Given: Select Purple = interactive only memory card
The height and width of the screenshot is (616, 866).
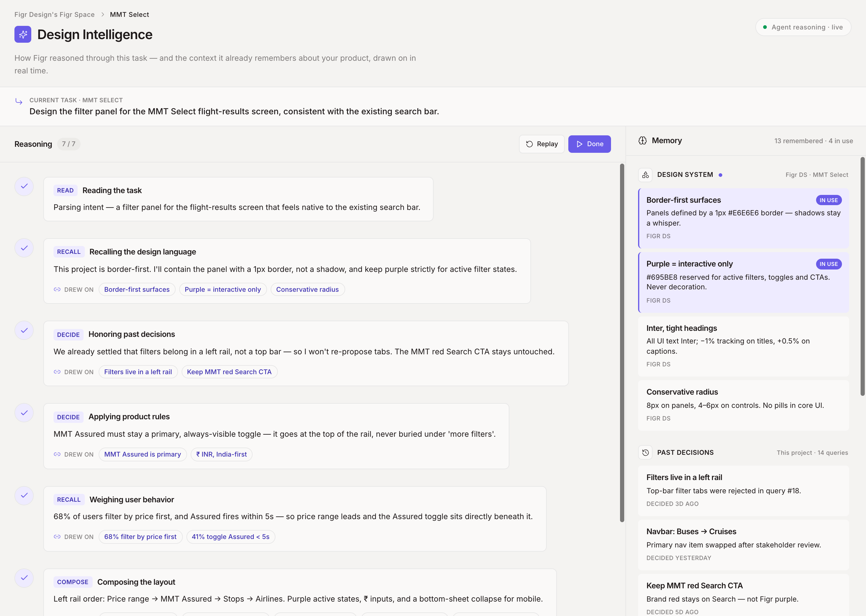Looking at the screenshot, I should pyautogui.click(x=743, y=282).
